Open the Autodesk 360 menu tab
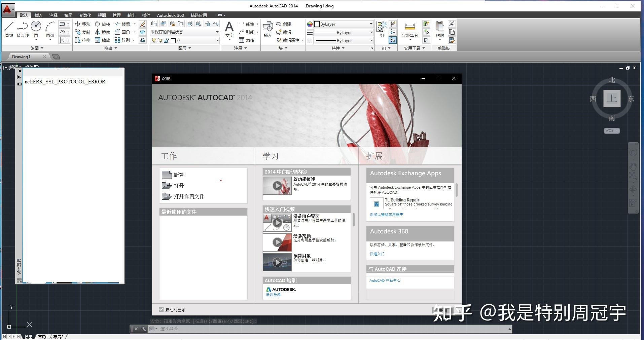Image resolution: width=644 pixels, height=340 pixels. coord(170,15)
